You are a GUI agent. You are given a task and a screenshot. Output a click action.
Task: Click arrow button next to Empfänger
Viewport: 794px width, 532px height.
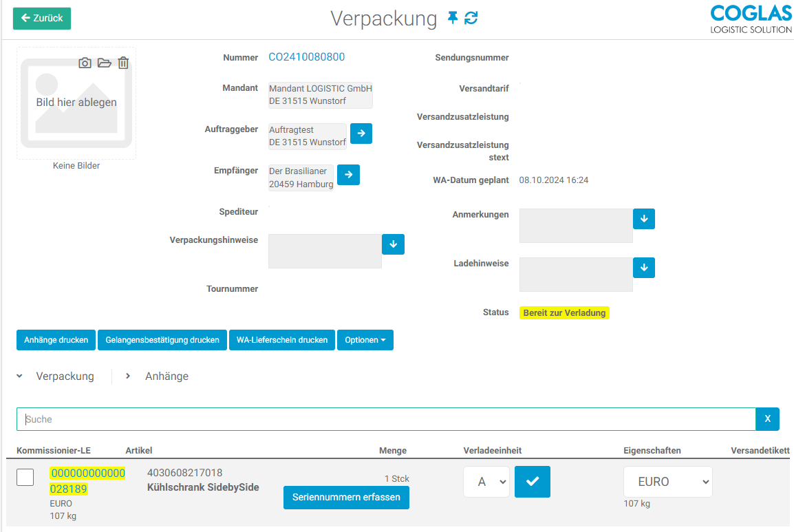point(349,175)
